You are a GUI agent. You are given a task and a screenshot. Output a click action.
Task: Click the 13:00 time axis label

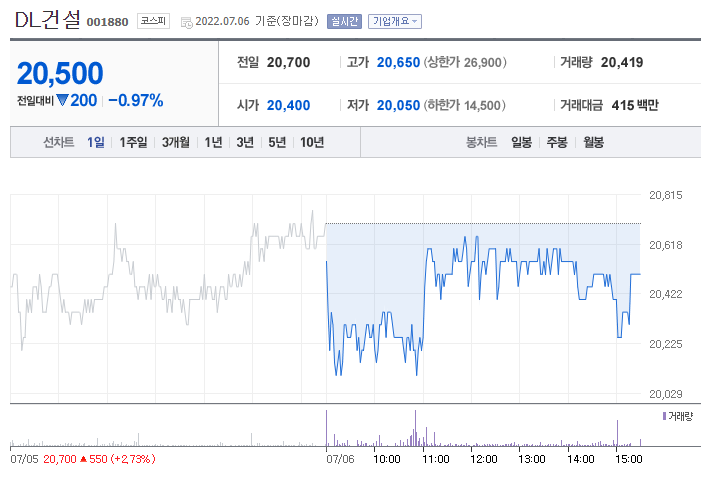tap(532, 459)
